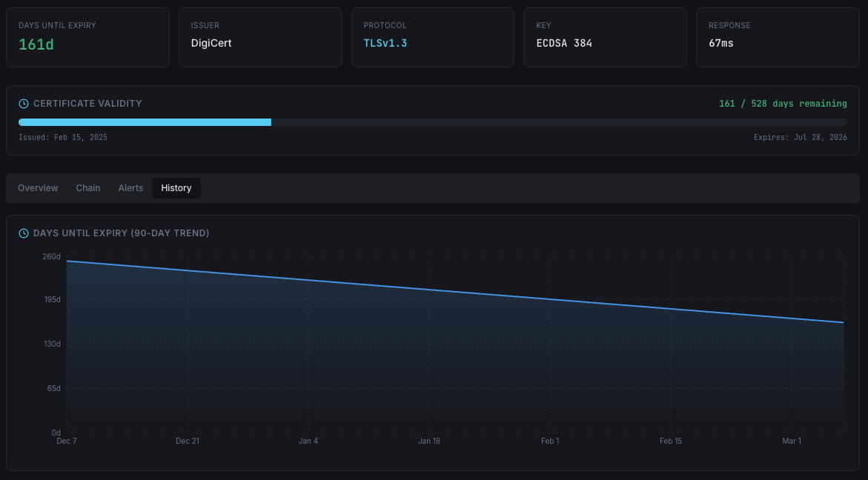Select the DAYS UNTIL EXPIRY stat card
868x480 pixels.
87,37
